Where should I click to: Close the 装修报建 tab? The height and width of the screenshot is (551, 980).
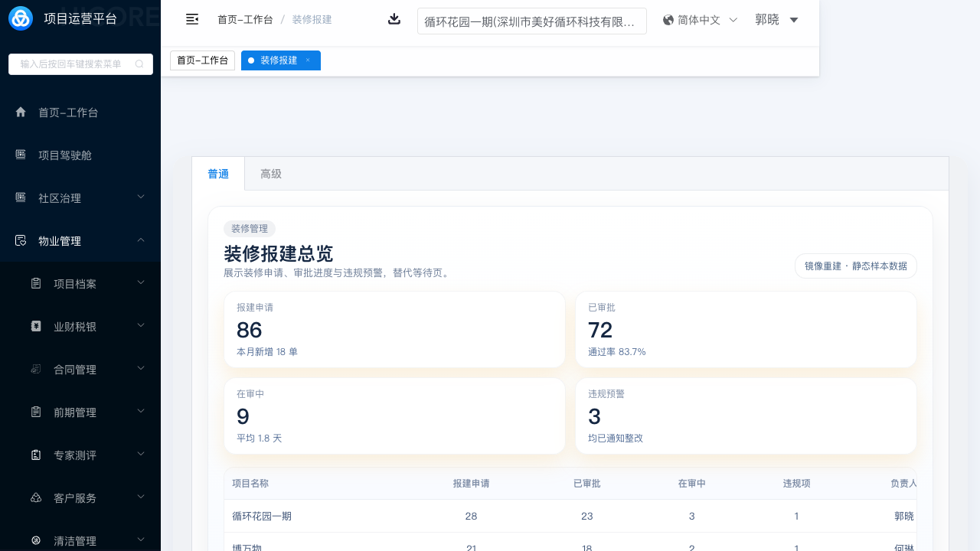point(308,60)
